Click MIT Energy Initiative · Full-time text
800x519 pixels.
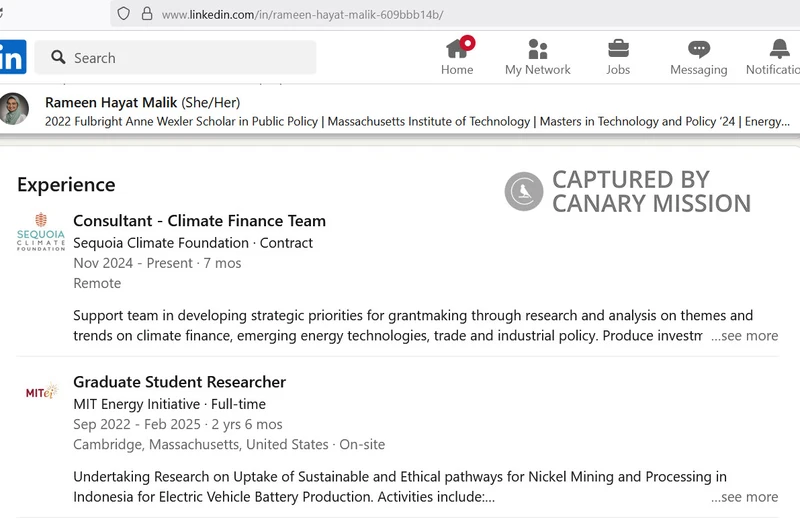tap(169, 404)
